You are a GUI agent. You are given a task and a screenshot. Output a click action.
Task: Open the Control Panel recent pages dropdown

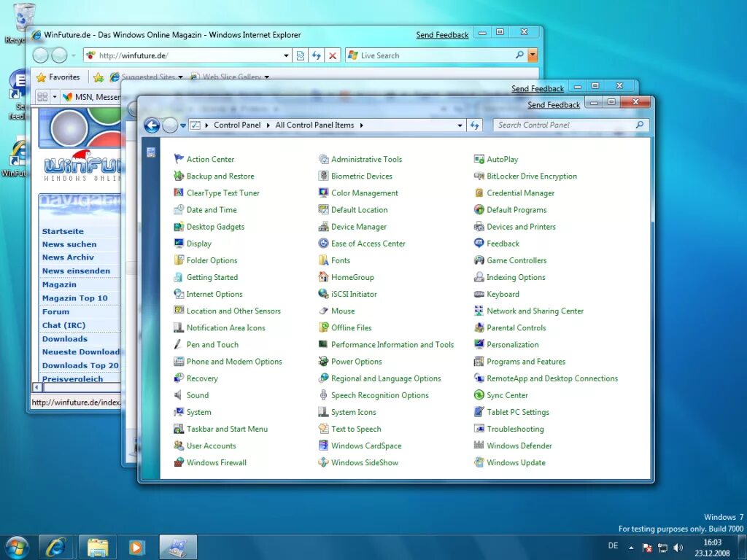[x=183, y=125]
